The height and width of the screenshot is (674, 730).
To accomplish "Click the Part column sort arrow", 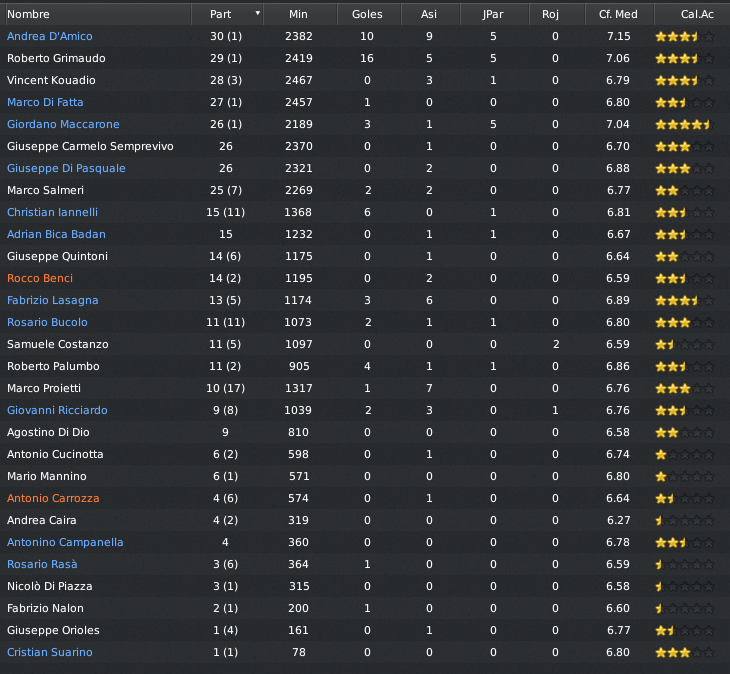I will (257, 13).
